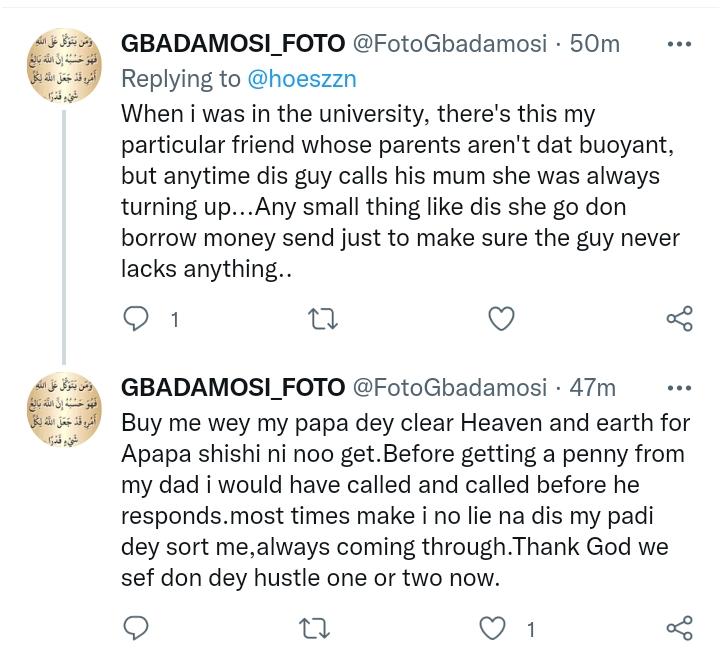The width and height of the screenshot is (720, 648).
Task: Open the GBADAMOSI_FOTO display name on second tweet
Action: click(x=233, y=388)
